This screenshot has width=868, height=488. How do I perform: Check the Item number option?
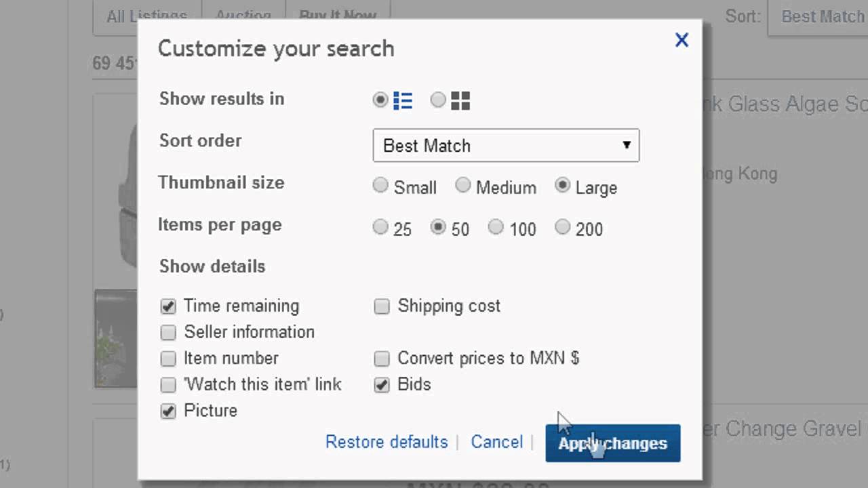(168, 359)
